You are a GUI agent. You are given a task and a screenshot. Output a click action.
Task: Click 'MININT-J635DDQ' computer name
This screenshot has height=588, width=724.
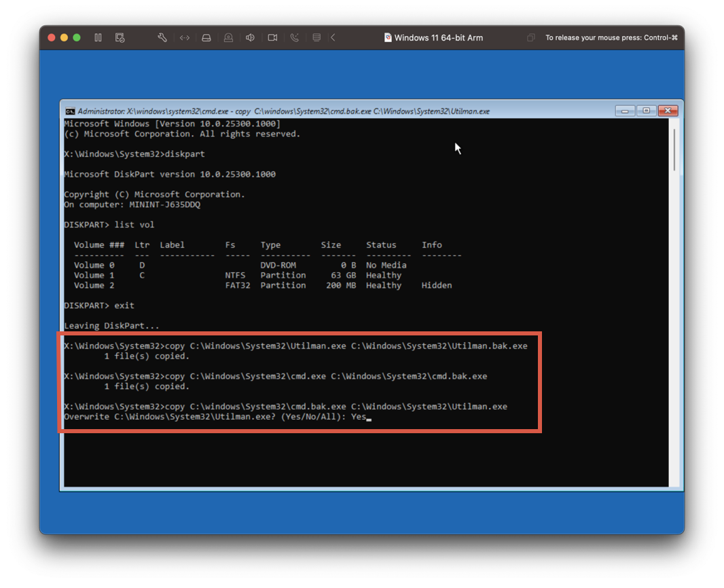[165, 205]
